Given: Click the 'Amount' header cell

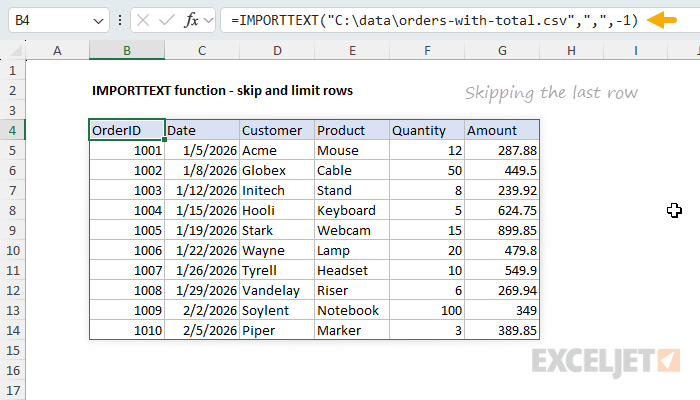Looking at the screenshot, I should click(502, 130).
